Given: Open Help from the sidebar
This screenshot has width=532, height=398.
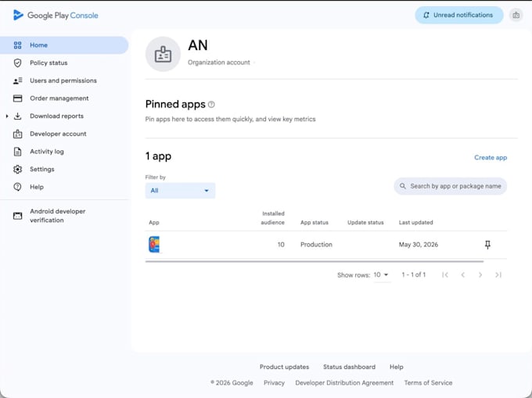Looking at the screenshot, I should click(37, 187).
